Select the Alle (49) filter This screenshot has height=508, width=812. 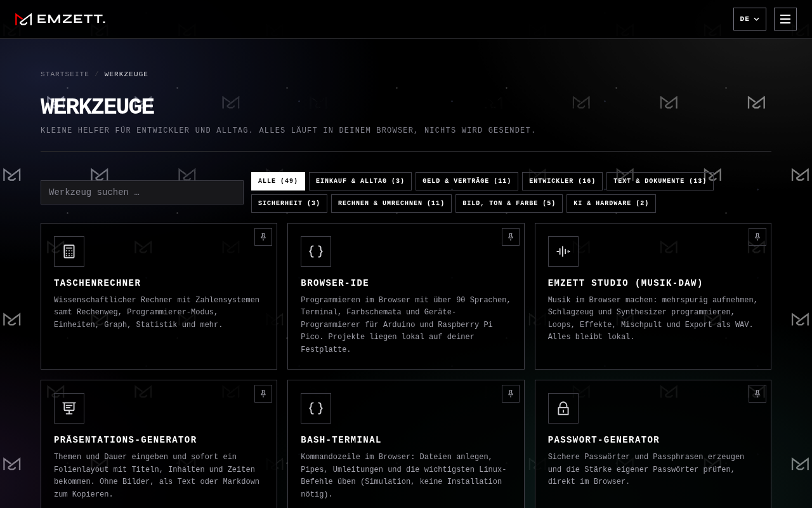click(x=278, y=181)
